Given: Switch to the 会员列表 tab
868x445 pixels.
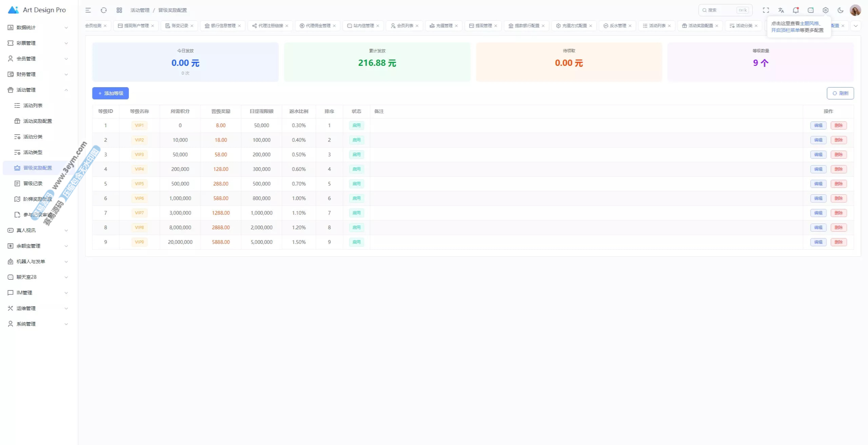Looking at the screenshot, I should pyautogui.click(x=405, y=26).
